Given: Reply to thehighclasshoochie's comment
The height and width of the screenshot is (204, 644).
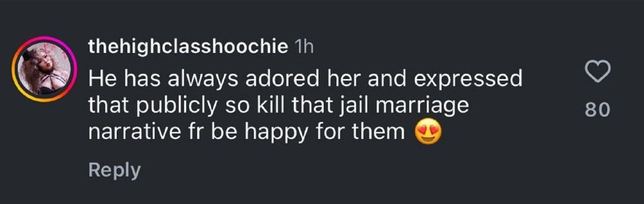Looking at the screenshot, I should coord(114,170).
